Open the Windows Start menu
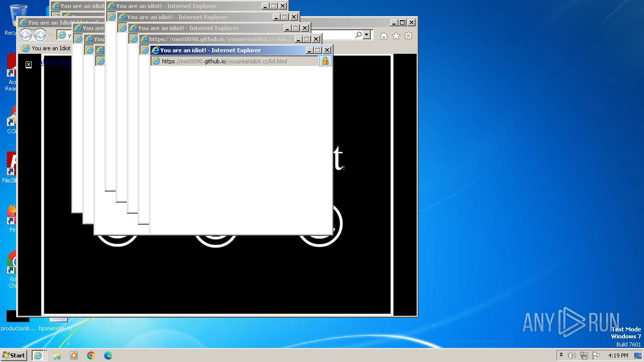Image resolution: width=644 pixels, height=362 pixels. pos(14,355)
